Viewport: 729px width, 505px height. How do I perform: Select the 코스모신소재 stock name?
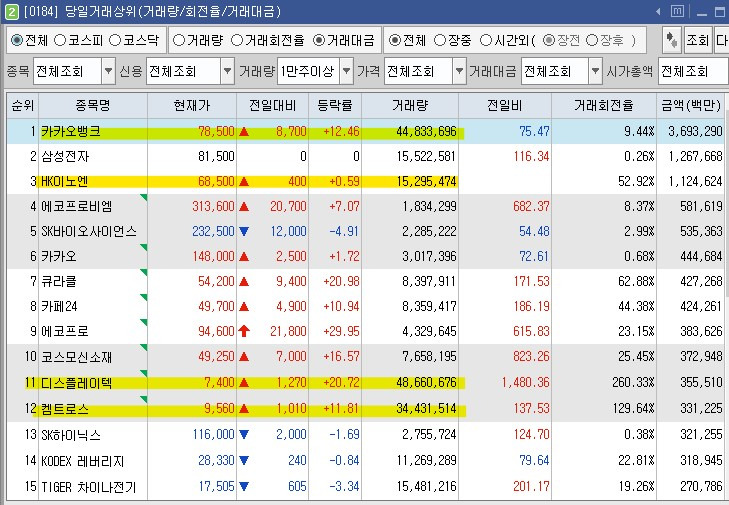click(77, 357)
